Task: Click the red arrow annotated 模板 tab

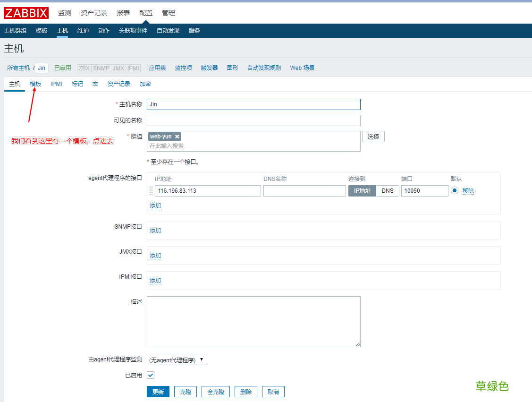Action: (35, 84)
